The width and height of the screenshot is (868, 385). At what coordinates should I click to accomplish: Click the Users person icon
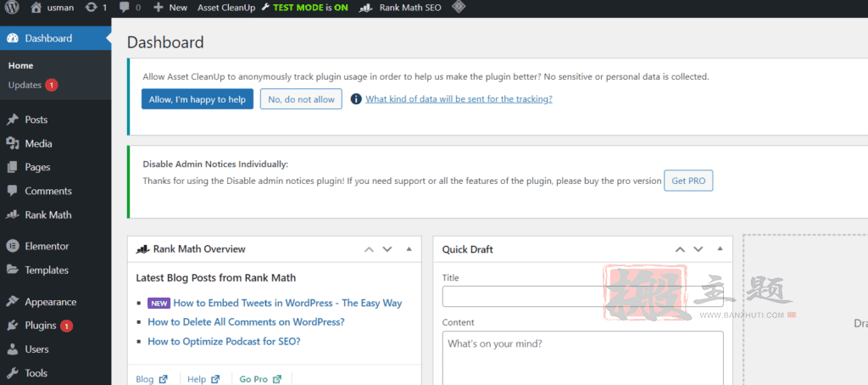(13, 349)
